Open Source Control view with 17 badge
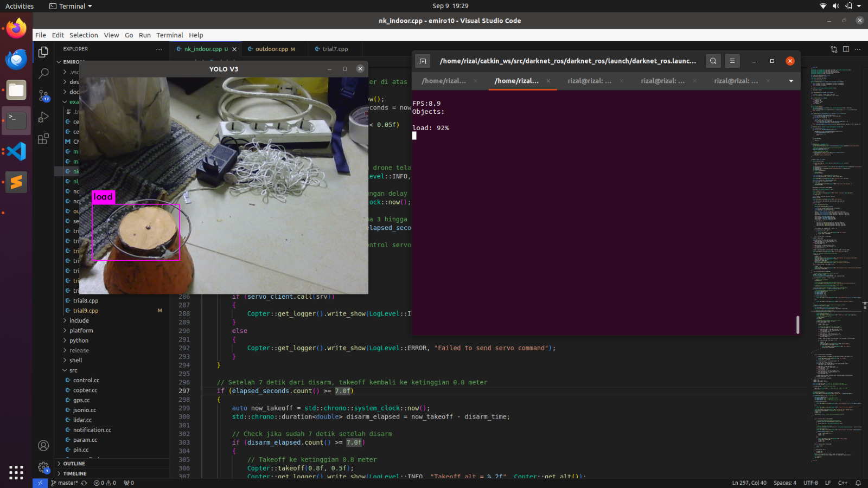 [x=43, y=95]
